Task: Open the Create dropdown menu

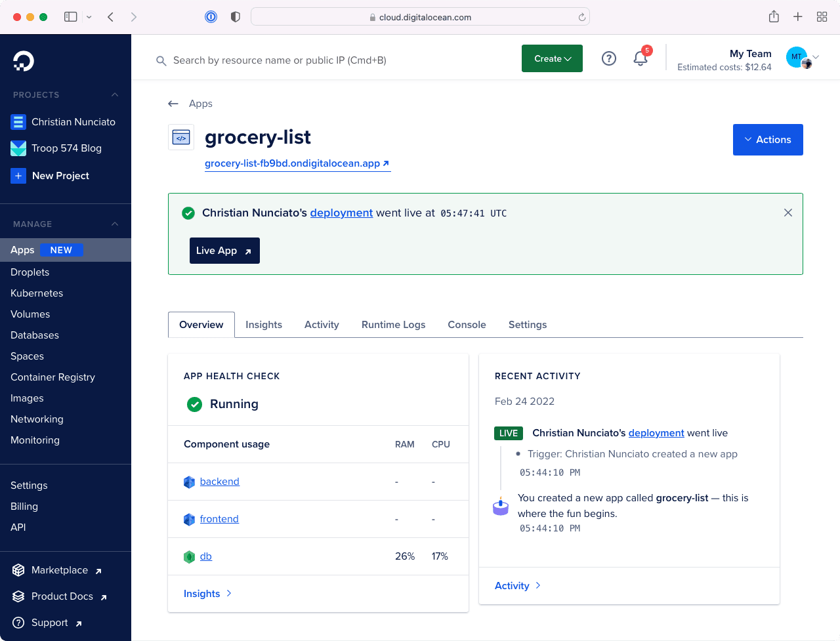Action: (x=552, y=59)
